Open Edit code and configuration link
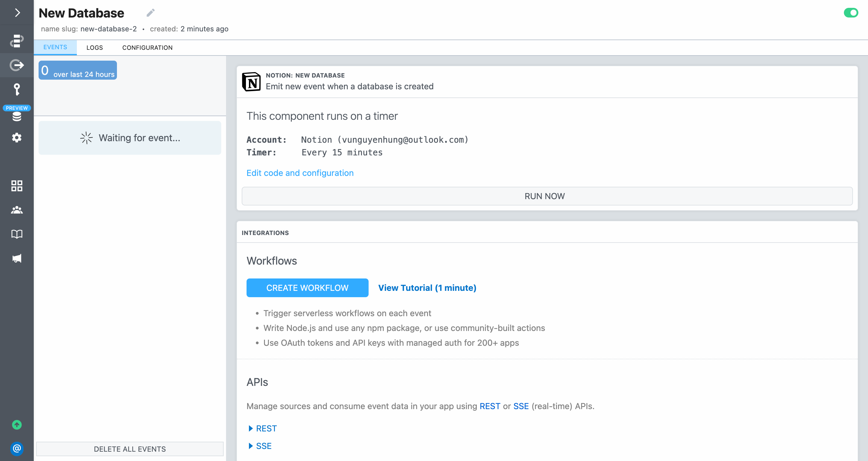This screenshot has width=868, height=461. 300,173
